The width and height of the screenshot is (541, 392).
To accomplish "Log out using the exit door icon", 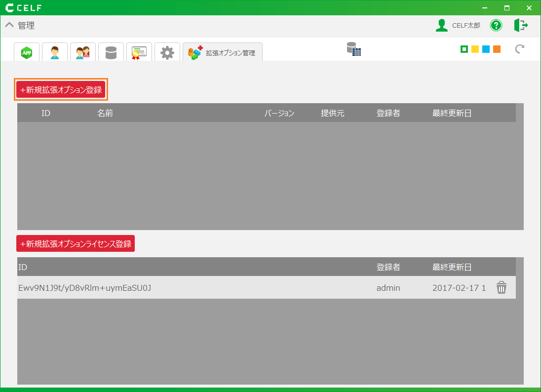I will coord(520,26).
